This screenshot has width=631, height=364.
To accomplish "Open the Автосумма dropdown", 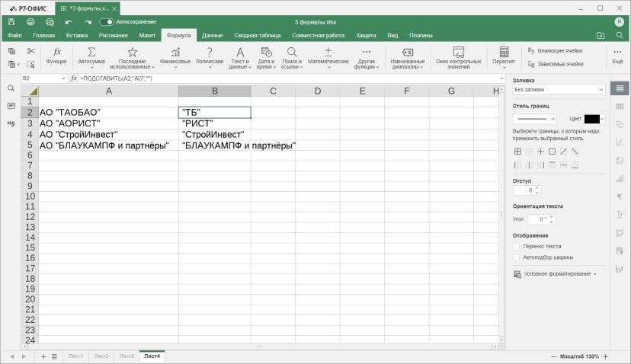I will (x=91, y=57).
